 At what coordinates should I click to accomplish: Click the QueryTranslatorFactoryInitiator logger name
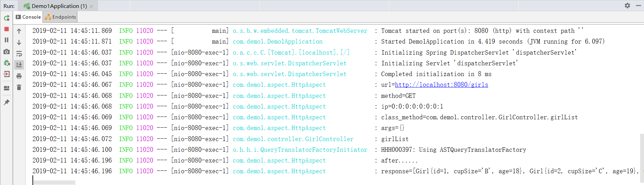[300, 150]
